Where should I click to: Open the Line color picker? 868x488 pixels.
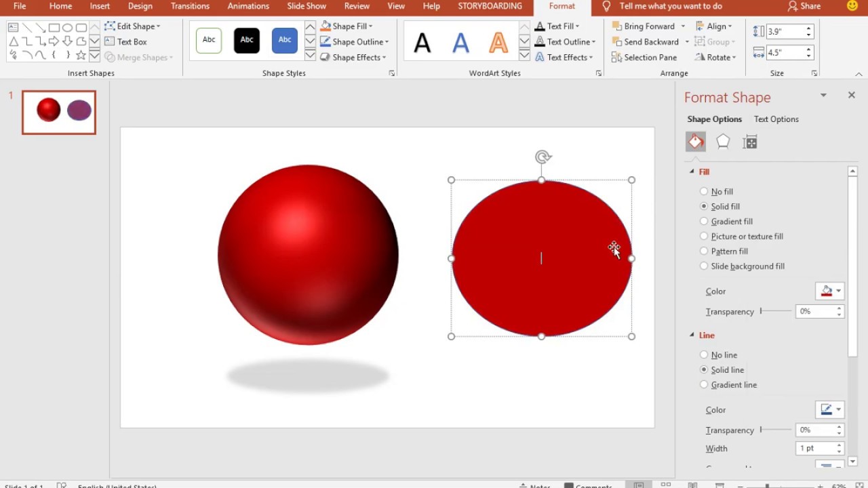point(830,410)
